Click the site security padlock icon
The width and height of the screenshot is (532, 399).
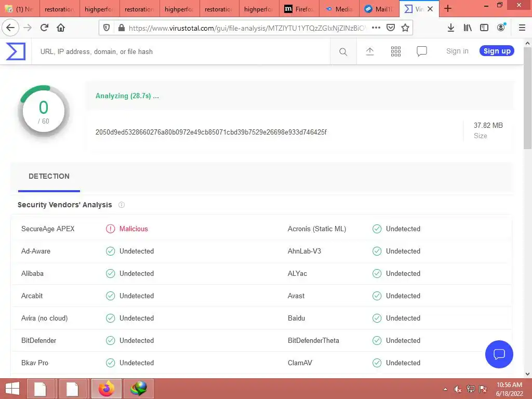[x=121, y=28]
